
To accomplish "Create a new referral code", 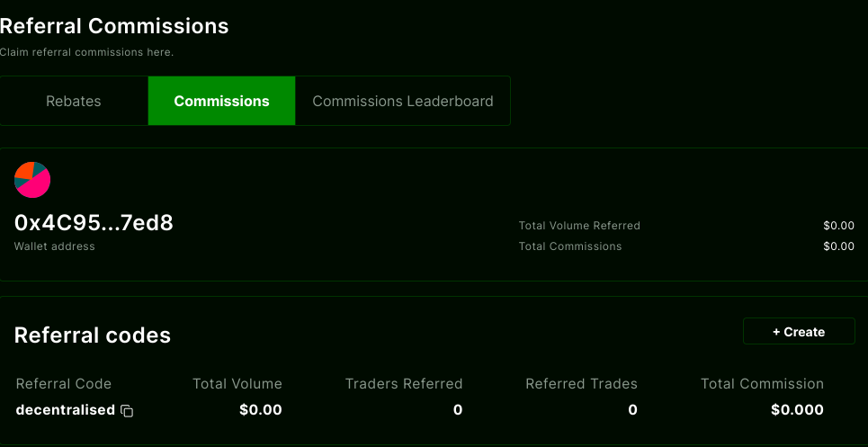I will tap(799, 331).
